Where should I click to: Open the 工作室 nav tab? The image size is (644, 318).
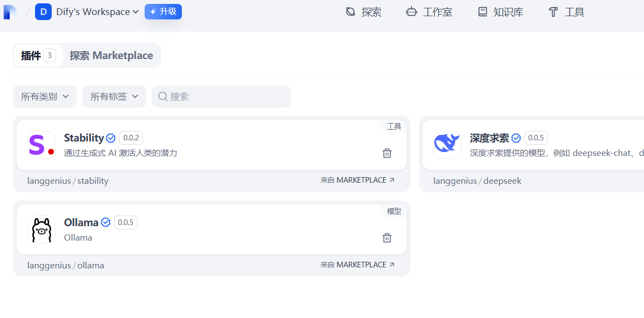pyautogui.click(x=429, y=12)
